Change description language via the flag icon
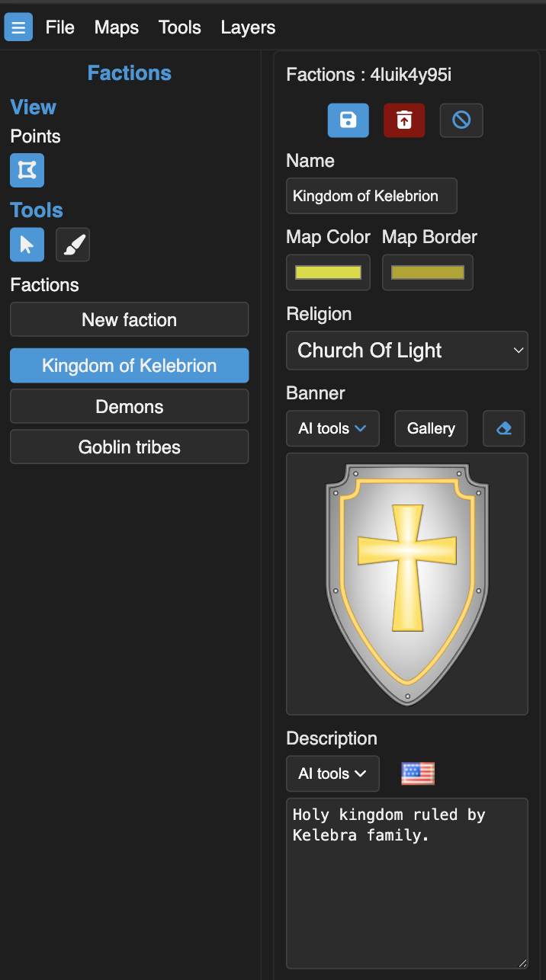546x980 pixels. tap(418, 773)
